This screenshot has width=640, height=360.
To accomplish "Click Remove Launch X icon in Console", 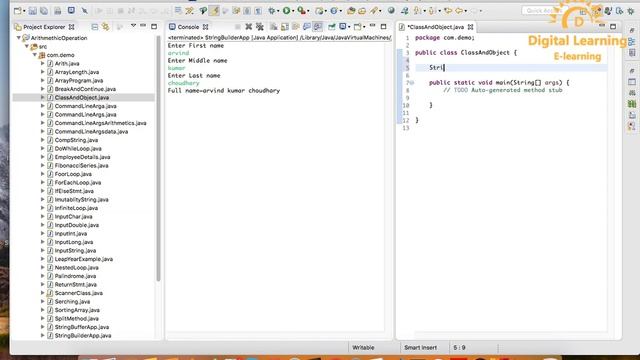I will pos(249,27).
